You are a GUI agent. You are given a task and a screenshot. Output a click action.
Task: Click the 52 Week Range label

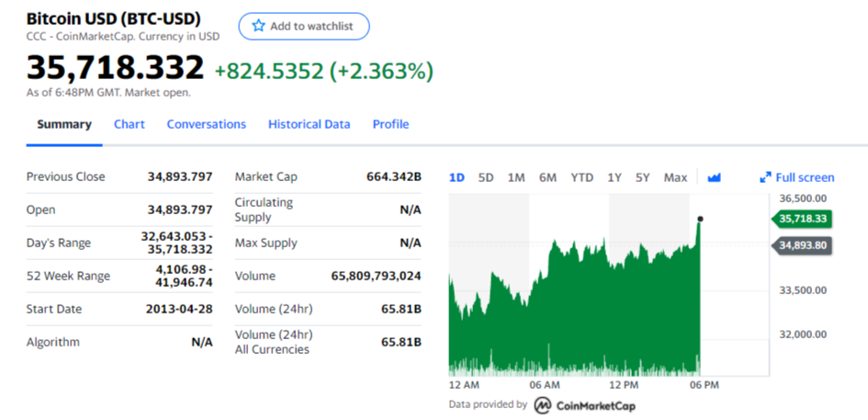(x=68, y=276)
